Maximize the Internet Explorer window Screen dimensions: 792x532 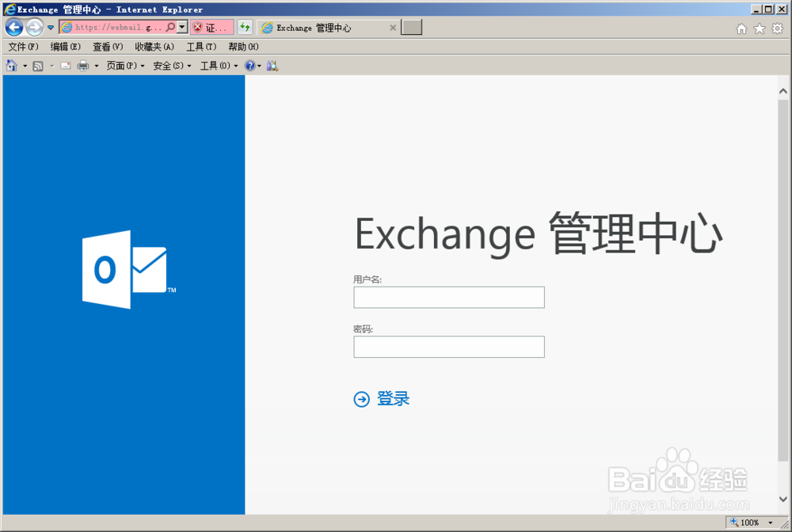point(768,9)
